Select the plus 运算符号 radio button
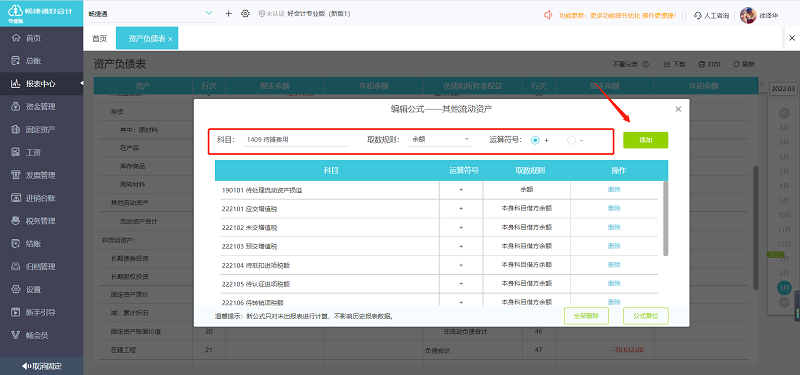 point(535,140)
